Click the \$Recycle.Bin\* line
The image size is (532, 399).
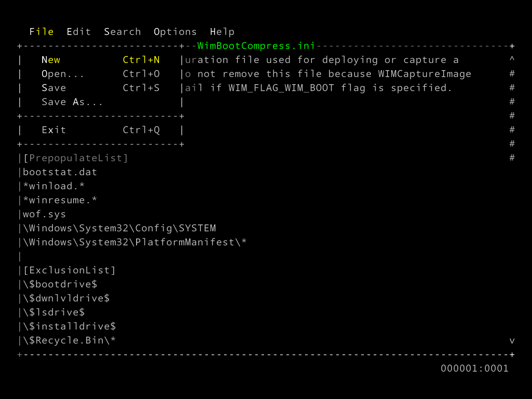pos(69,341)
